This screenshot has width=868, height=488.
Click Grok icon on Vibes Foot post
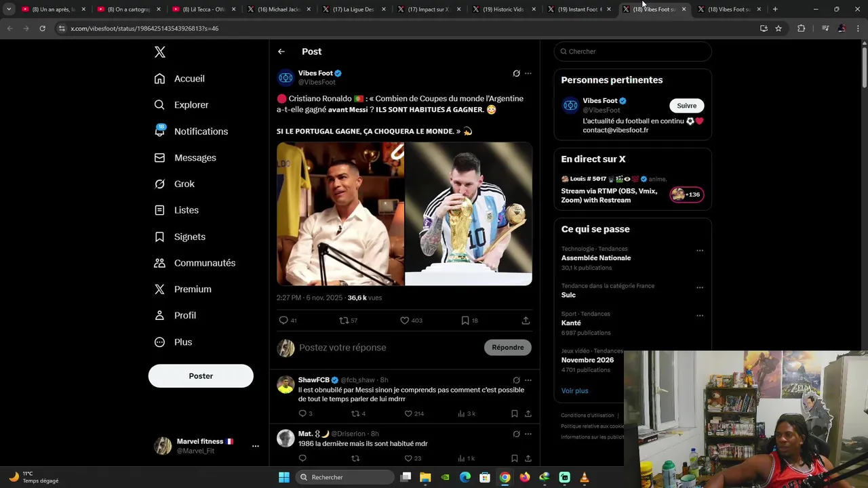coord(516,73)
